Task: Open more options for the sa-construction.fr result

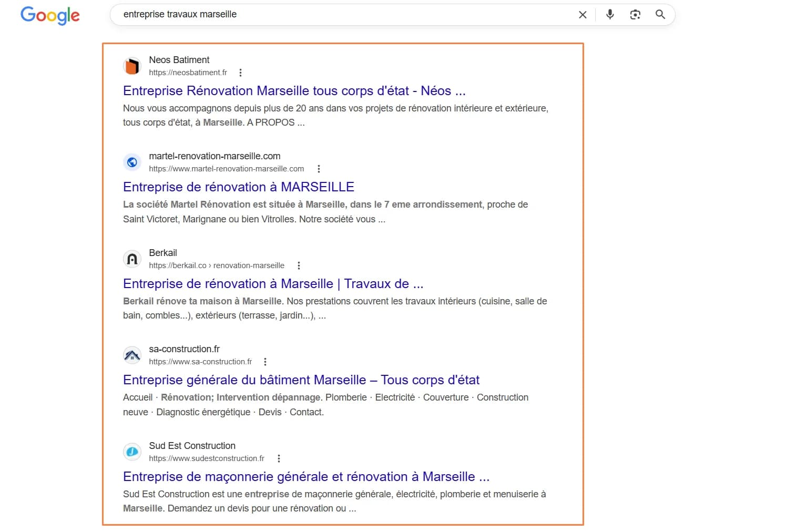Action: 265,362
